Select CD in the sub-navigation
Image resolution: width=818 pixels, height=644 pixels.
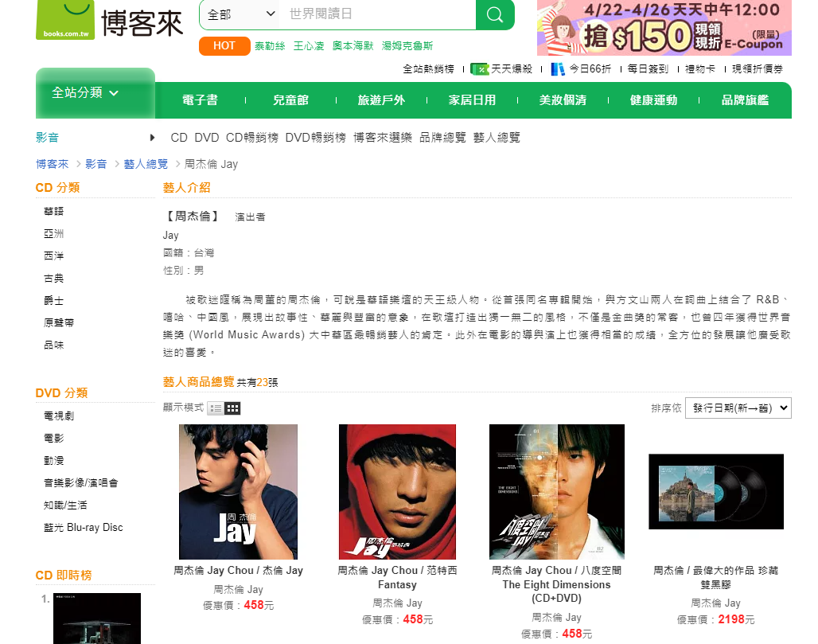179,138
